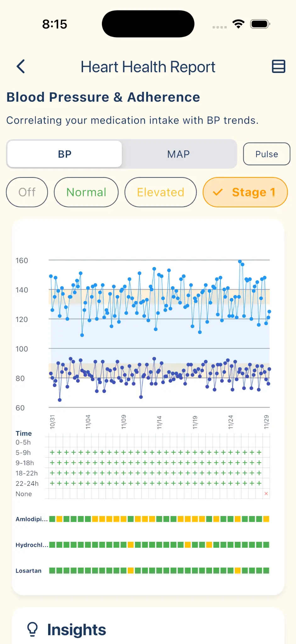Select the BP tab
Screen dimensions: 296x644
[64, 154]
